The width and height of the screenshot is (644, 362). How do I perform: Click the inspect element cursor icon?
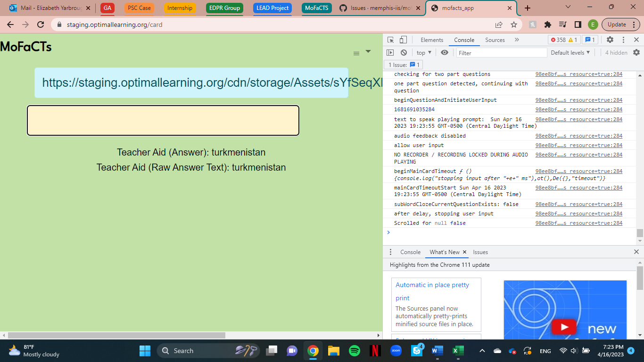coord(390,40)
